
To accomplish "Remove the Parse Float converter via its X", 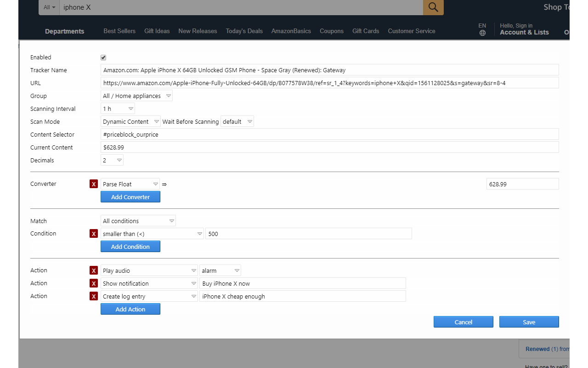I will [94, 184].
